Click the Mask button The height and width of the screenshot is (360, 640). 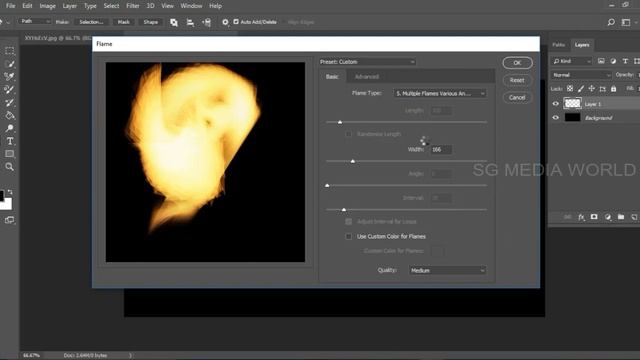[124, 22]
